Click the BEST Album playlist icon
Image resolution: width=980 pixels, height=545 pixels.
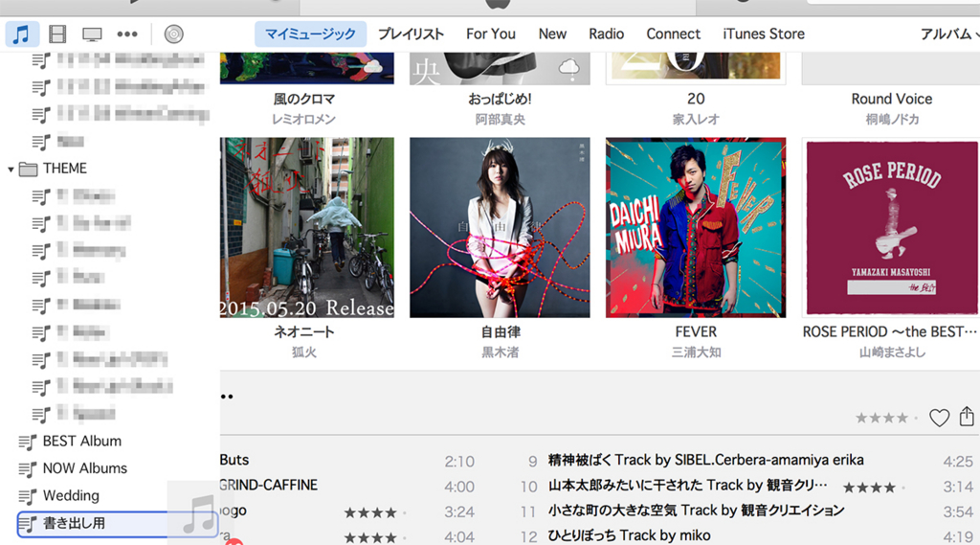coord(28,443)
